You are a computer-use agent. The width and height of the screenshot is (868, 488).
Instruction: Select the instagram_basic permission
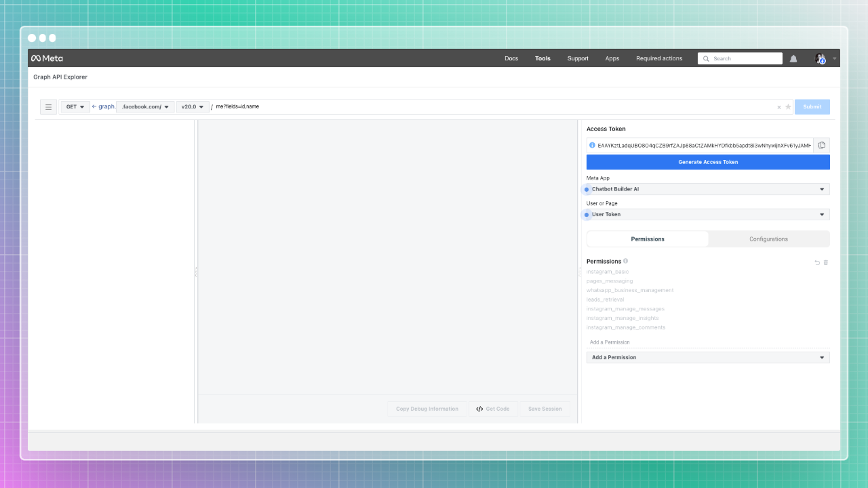[608, 272]
